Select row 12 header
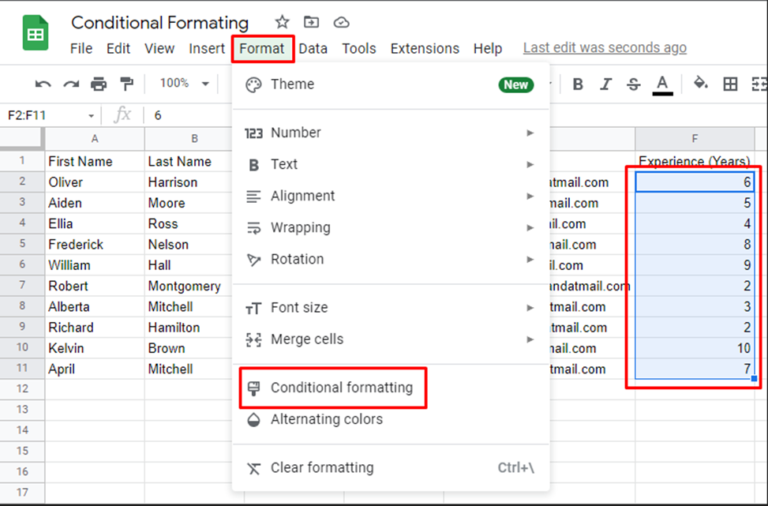The height and width of the screenshot is (506, 768). (x=22, y=389)
